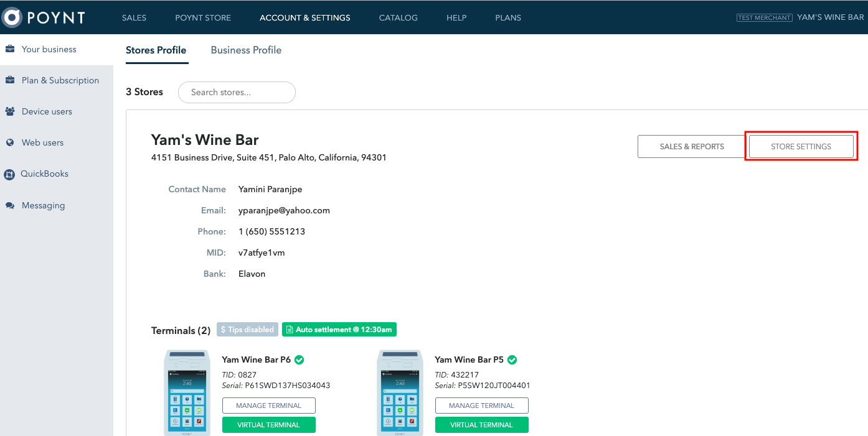Open the Account & Settings menu
Screen dimensions: 868x436
coord(305,17)
